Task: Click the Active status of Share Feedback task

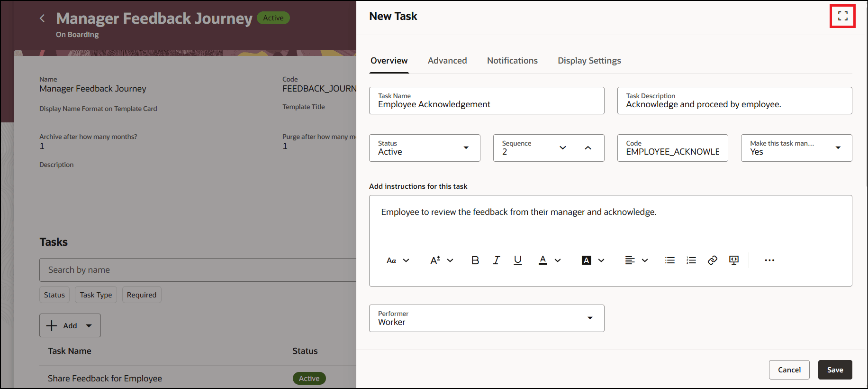Action: pos(309,378)
